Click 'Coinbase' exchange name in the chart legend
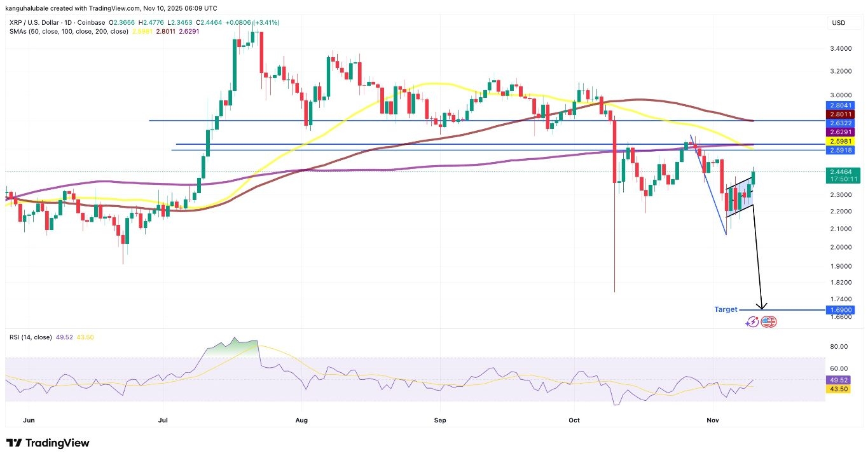The height and width of the screenshot is (458, 868). tap(90, 22)
